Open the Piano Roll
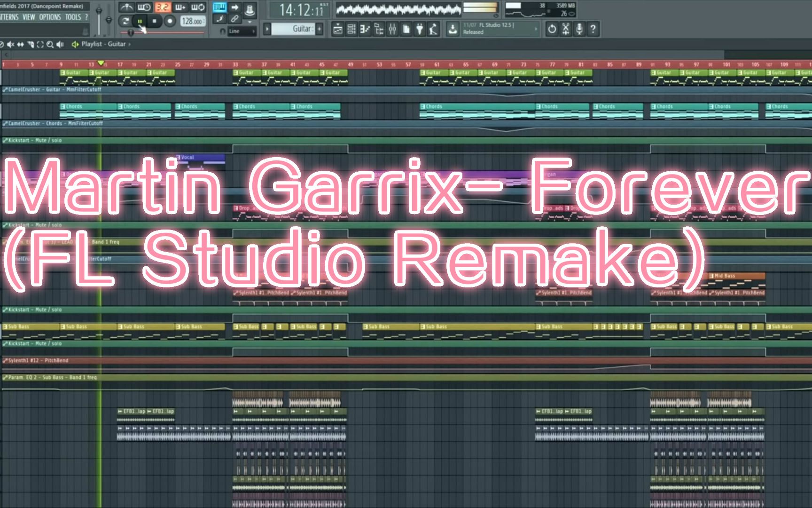This screenshot has height=508, width=812. [365, 29]
